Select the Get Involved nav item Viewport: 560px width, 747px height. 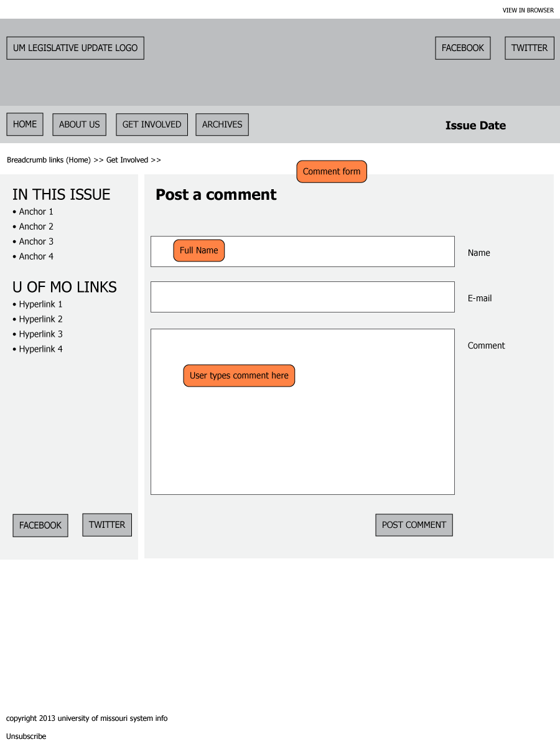(152, 125)
